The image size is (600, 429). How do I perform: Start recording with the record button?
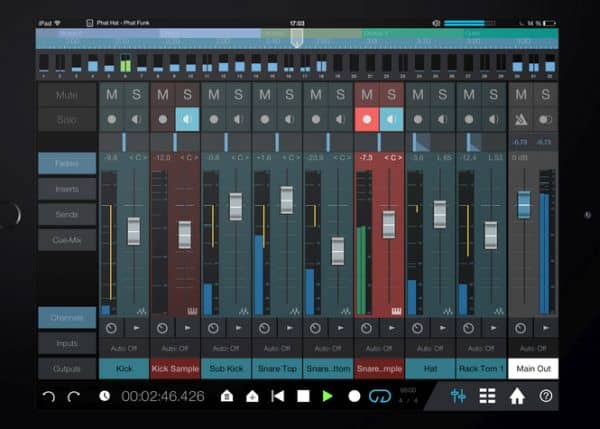coord(354,396)
